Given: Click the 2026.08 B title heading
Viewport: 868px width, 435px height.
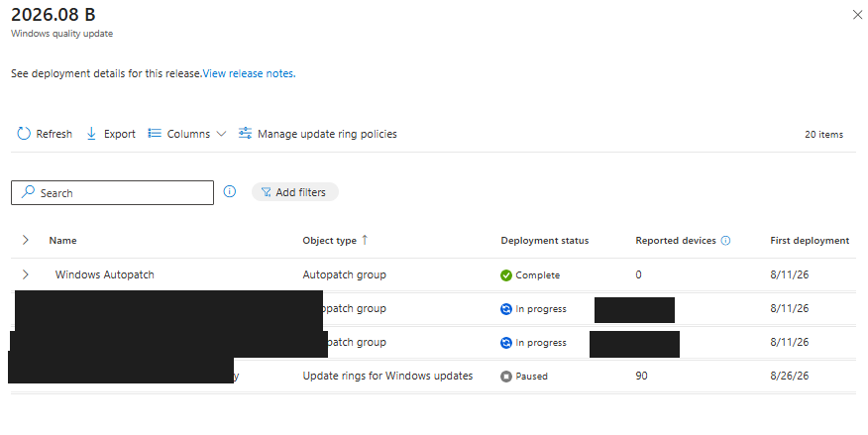Looking at the screenshot, I should tap(54, 15).
